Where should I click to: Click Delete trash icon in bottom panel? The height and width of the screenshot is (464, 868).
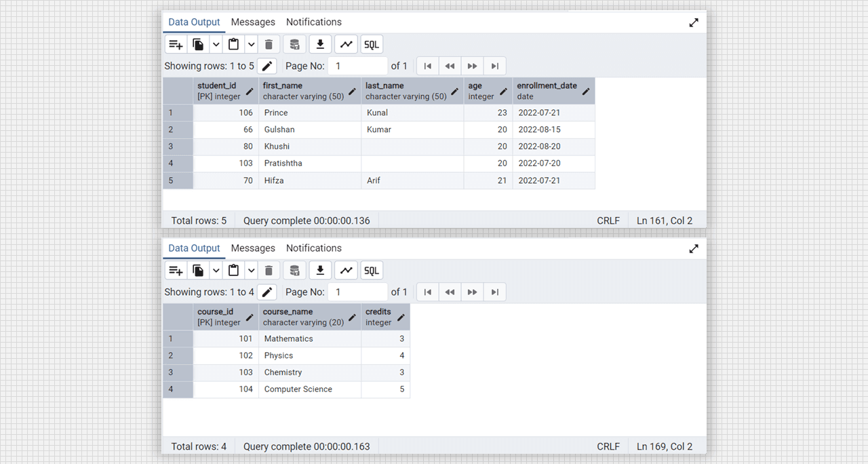click(269, 271)
